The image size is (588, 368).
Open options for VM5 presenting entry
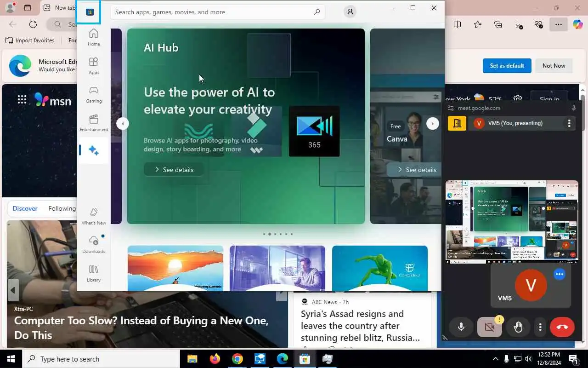pos(569,123)
